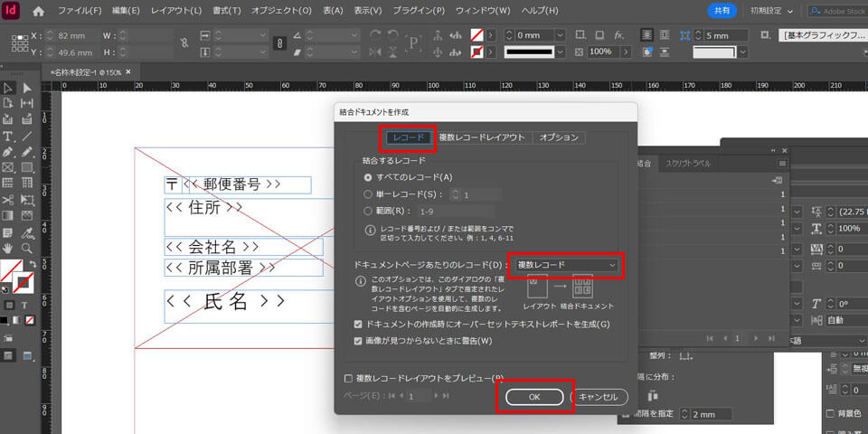Select the すべてのレコード radio button
Viewport: 868px width, 434px height.
(367, 177)
